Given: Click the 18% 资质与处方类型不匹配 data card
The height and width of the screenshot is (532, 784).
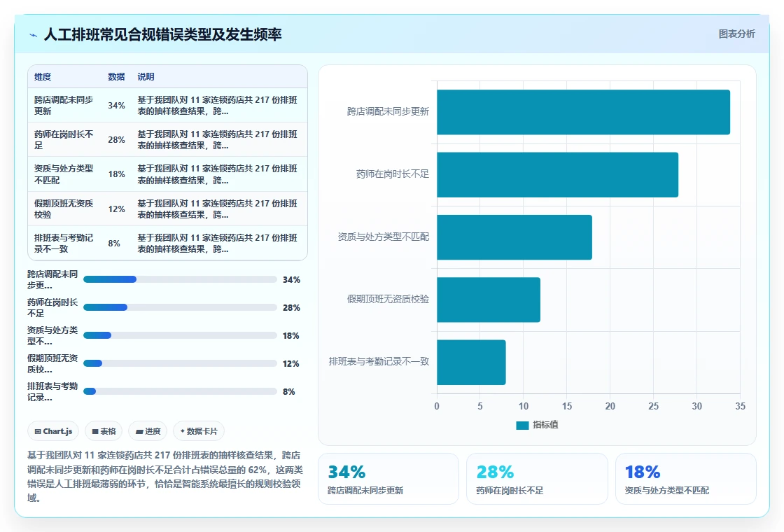Looking at the screenshot, I should [x=685, y=479].
